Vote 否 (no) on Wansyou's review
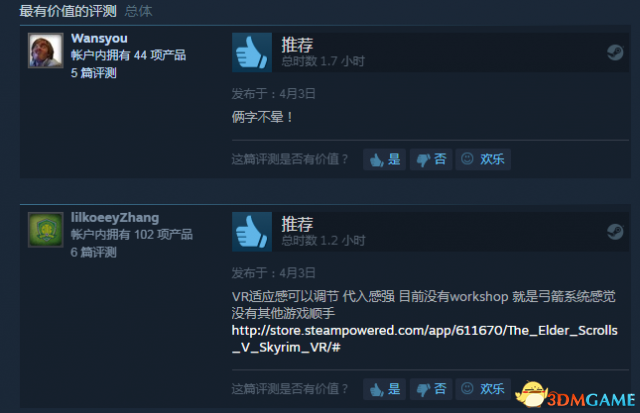 pyautogui.click(x=431, y=159)
